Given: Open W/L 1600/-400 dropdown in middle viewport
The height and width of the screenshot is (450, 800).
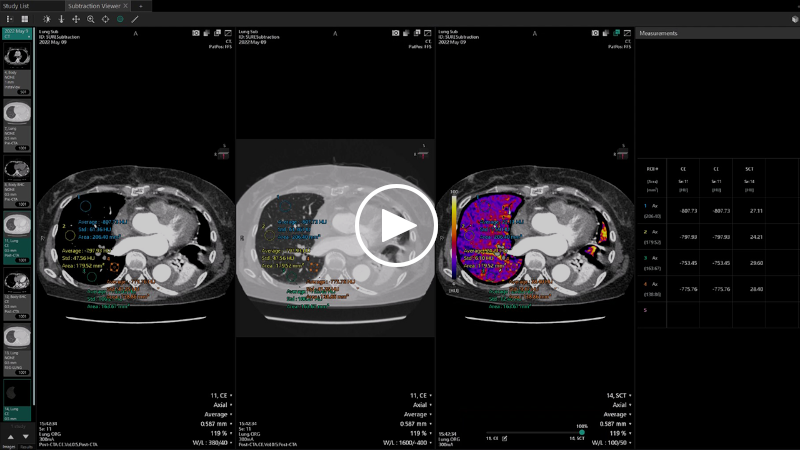Looking at the screenshot, I should click(408, 443).
